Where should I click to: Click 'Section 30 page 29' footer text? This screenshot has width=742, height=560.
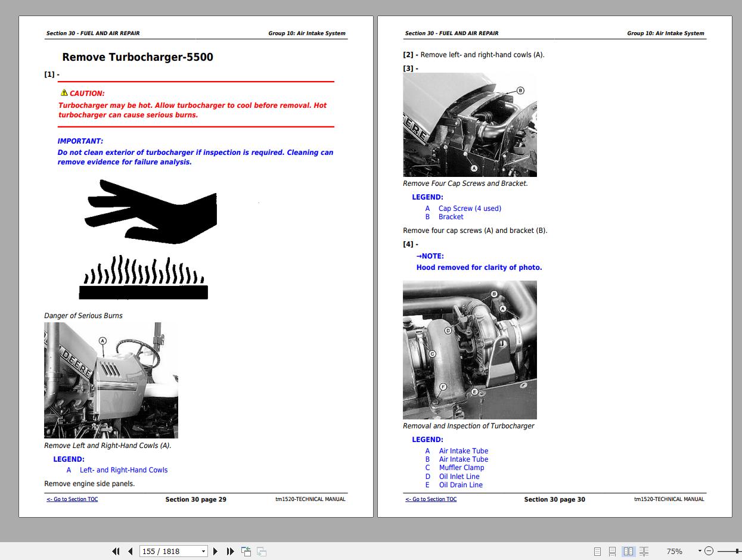(x=195, y=499)
